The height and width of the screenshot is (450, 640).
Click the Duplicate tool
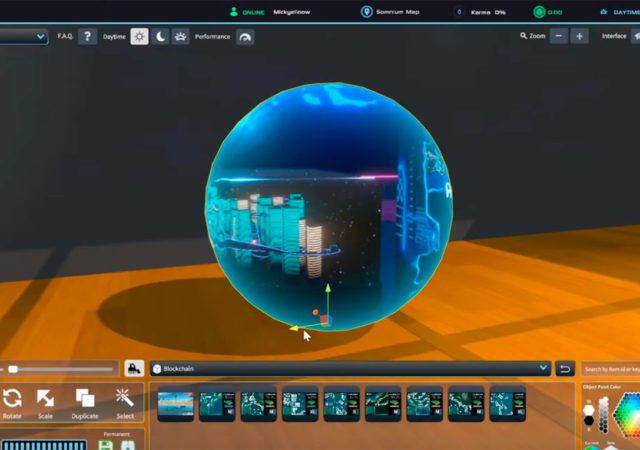click(x=85, y=402)
